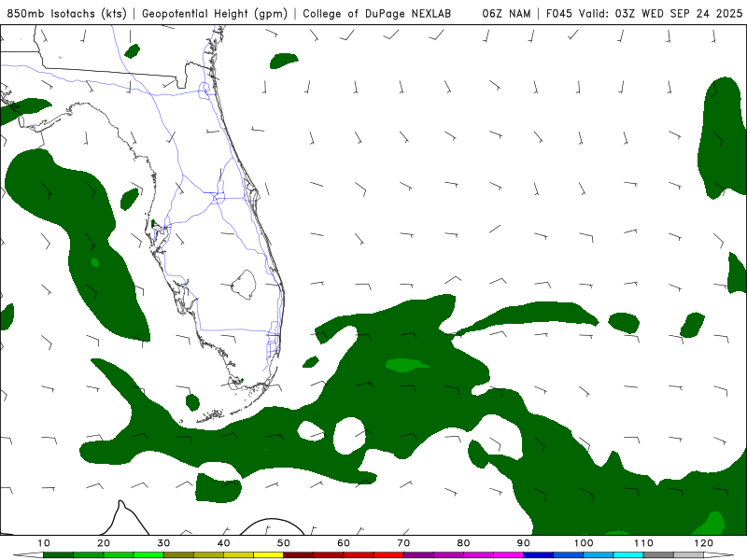Click the dark maroon swatch starting at 50 kts
The height and width of the screenshot is (560, 747).
pos(298,554)
